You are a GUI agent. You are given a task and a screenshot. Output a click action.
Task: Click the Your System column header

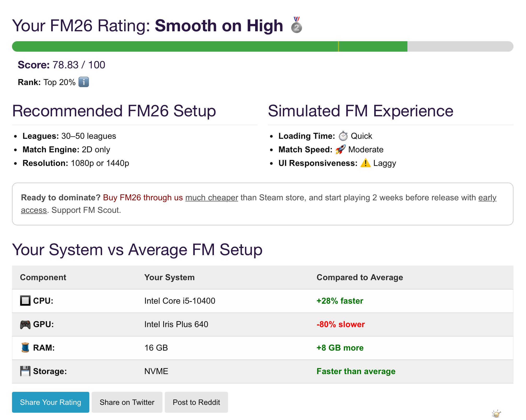[x=169, y=277]
